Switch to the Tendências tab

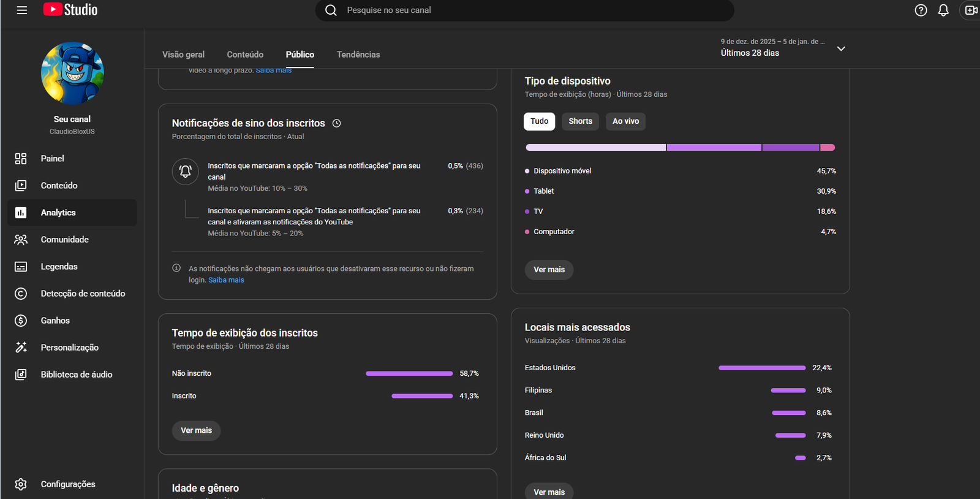click(358, 55)
